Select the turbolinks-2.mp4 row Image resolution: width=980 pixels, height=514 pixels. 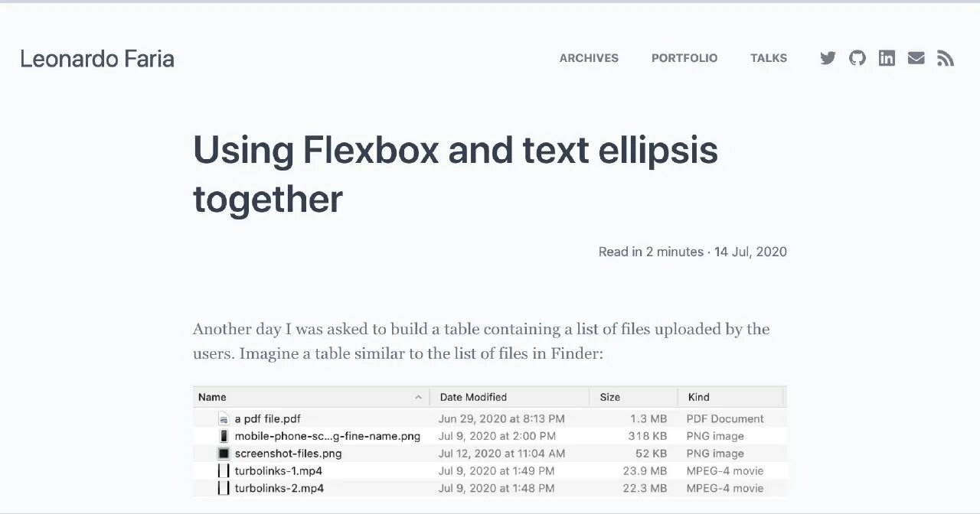point(490,488)
